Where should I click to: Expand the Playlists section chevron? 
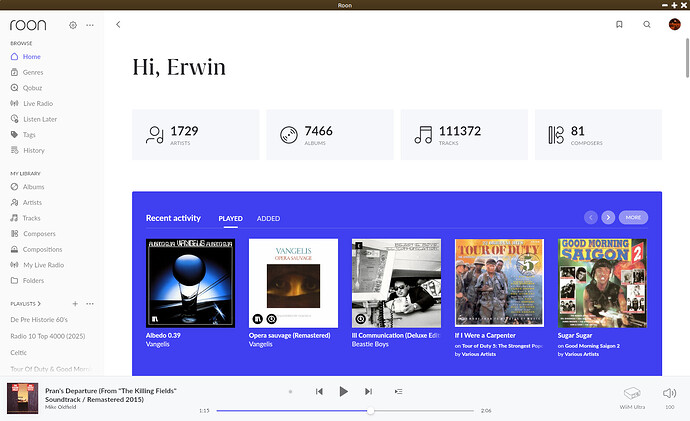tap(39, 304)
